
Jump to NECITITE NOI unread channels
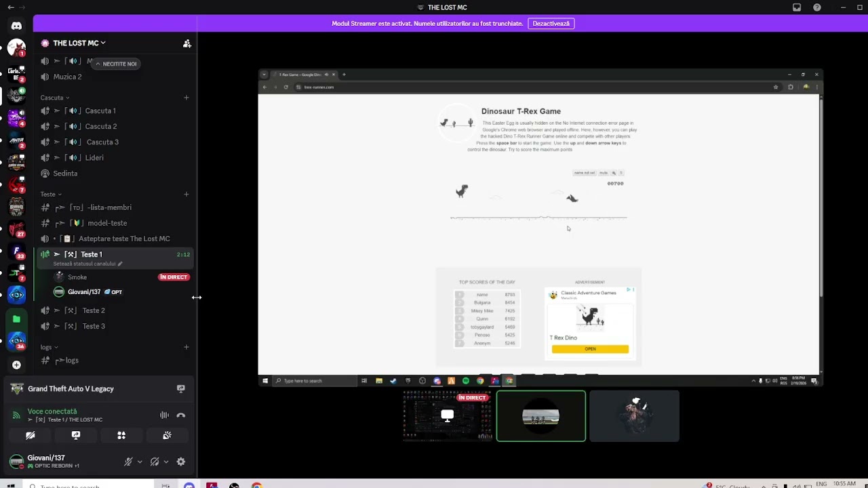(x=115, y=64)
